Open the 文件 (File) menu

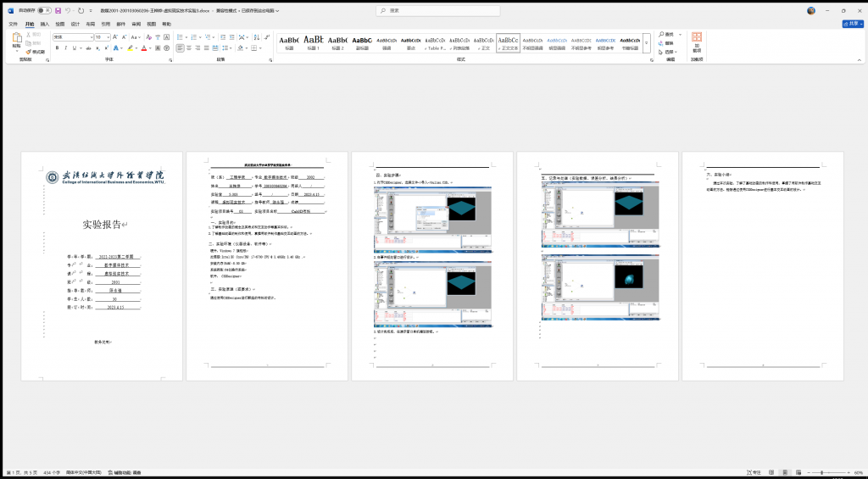click(13, 25)
